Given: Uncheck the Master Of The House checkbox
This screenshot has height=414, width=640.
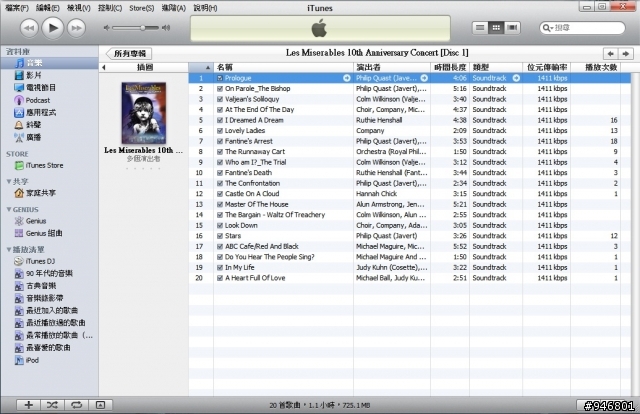Looking at the screenshot, I should pyautogui.click(x=220, y=204).
